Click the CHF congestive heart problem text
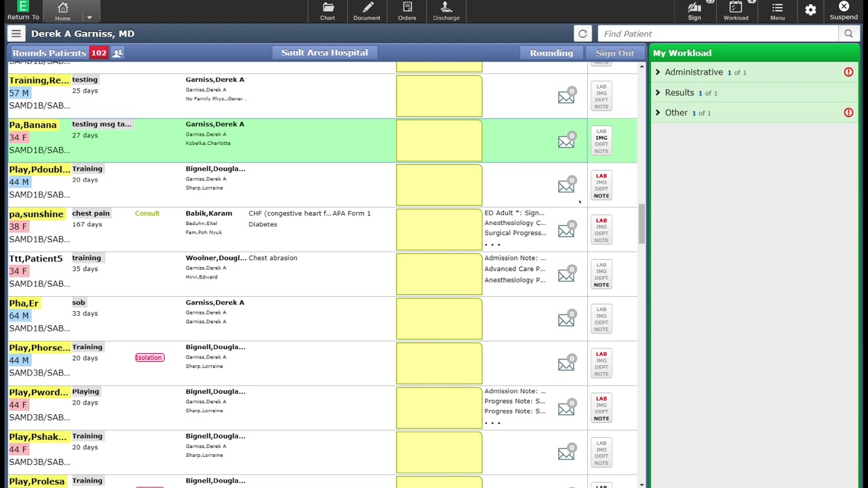 pos(290,213)
